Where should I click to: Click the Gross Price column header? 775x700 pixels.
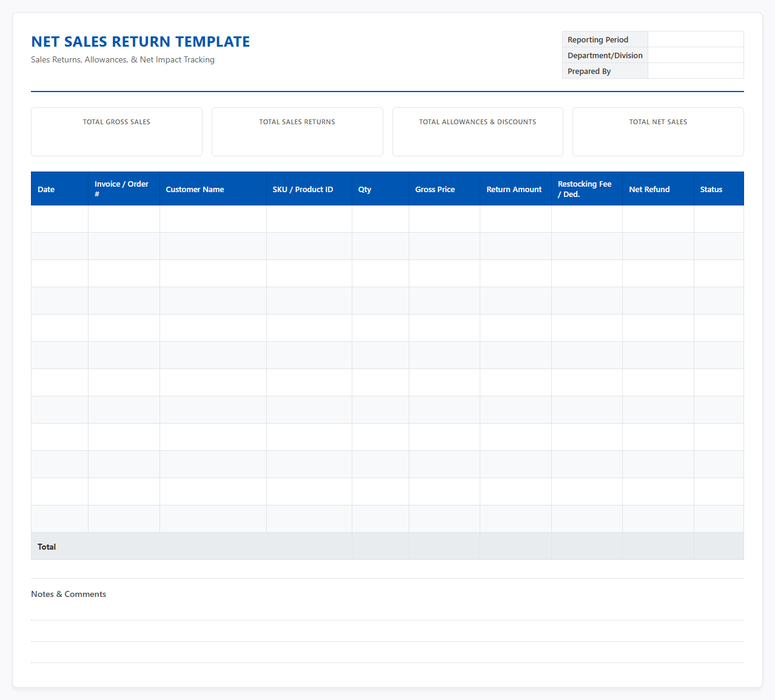445,189
